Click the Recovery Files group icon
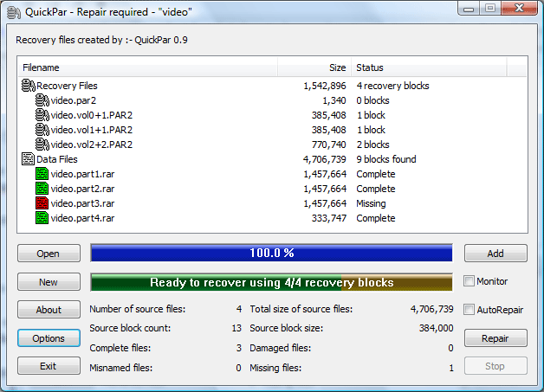The width and height of the screenshot is (544, 392). pyautogui.click(x=28, y=86)
